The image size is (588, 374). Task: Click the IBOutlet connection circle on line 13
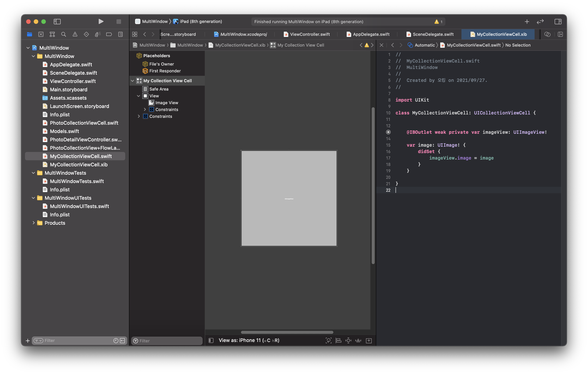click(x=388, y=132)
